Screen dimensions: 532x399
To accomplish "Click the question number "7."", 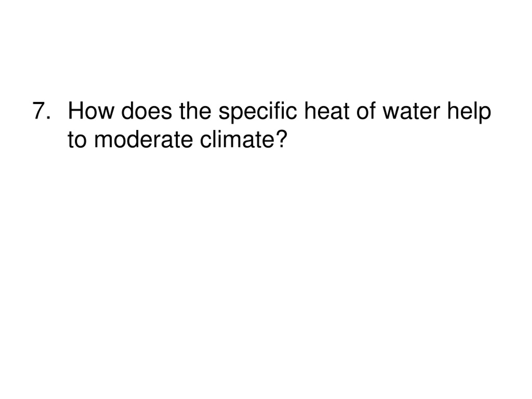I will [42, 111].
